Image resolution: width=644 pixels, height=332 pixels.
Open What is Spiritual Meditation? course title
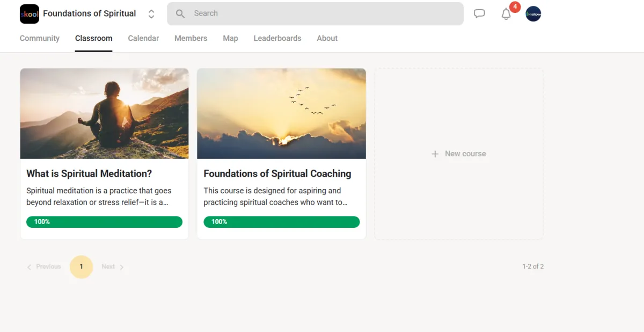89,174
